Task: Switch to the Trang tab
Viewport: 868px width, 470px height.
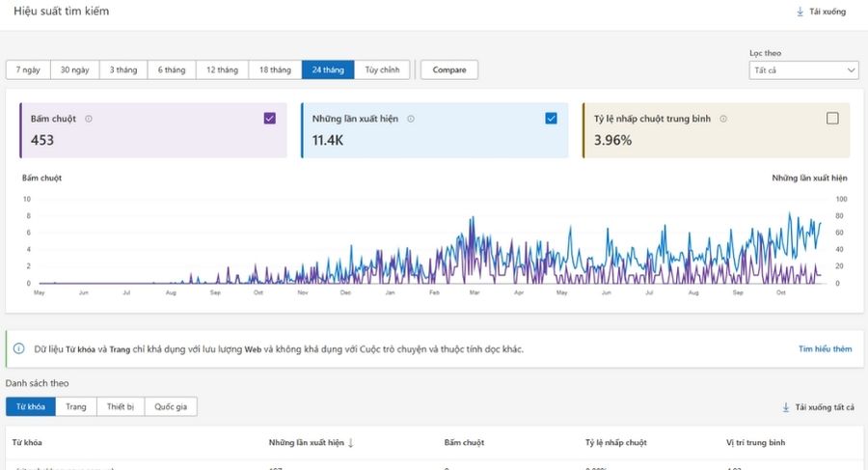Action: [76, 407]
